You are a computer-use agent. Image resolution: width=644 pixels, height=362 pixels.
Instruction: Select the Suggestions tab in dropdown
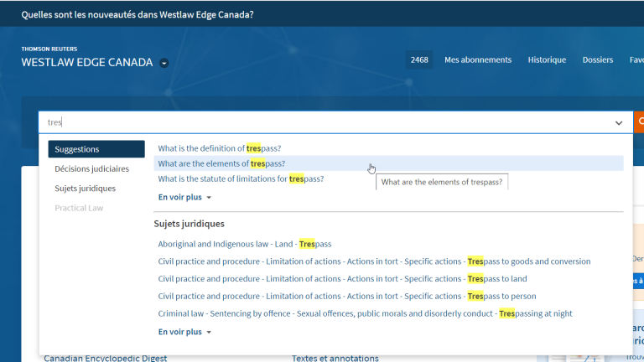pos(96,149)
